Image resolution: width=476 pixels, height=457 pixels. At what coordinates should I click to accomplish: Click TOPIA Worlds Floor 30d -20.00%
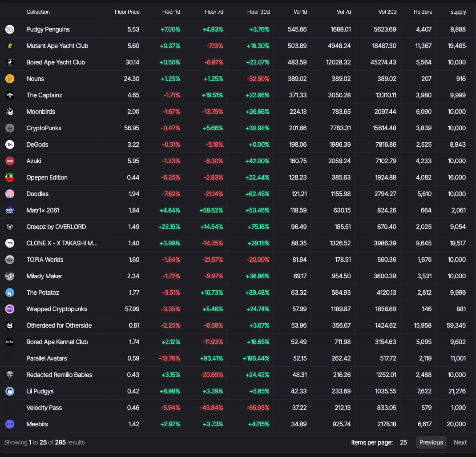258,260
